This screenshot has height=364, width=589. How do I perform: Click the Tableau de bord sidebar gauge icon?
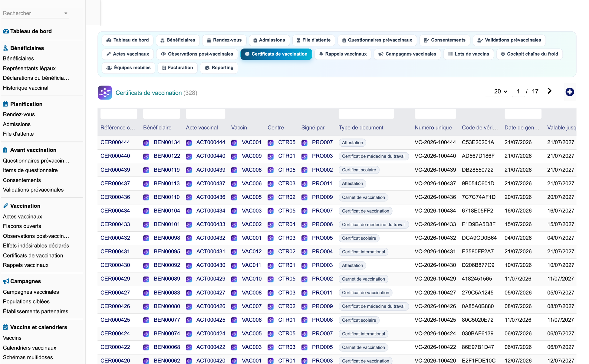click(x=6, y=31)
